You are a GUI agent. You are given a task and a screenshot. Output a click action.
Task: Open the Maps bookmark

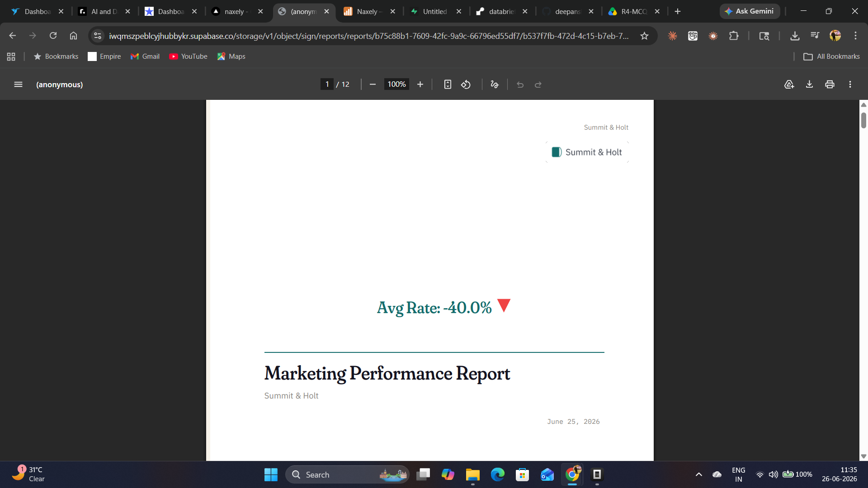coord(231,56)
